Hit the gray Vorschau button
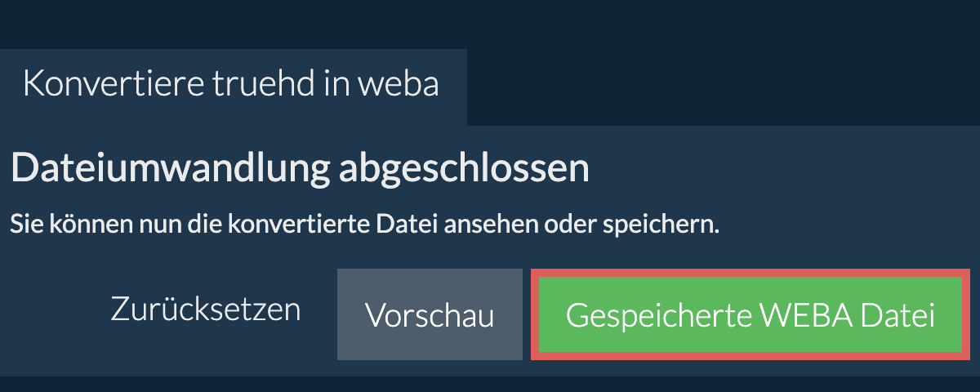Viewport: 980px width, 392px height. tap(430, 315)
